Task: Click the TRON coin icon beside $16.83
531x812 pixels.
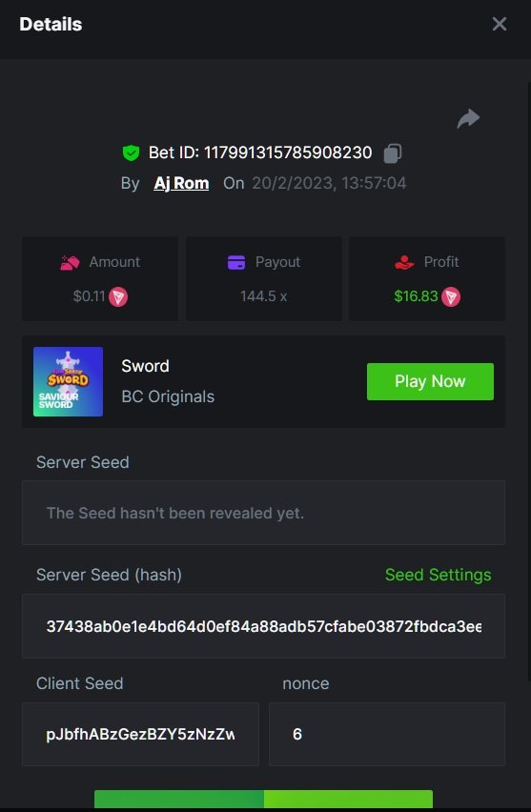Action: (451, 296)
